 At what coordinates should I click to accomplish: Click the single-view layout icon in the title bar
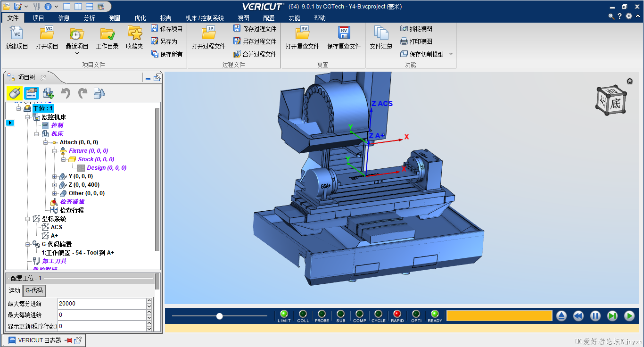(x=66, y=7)
